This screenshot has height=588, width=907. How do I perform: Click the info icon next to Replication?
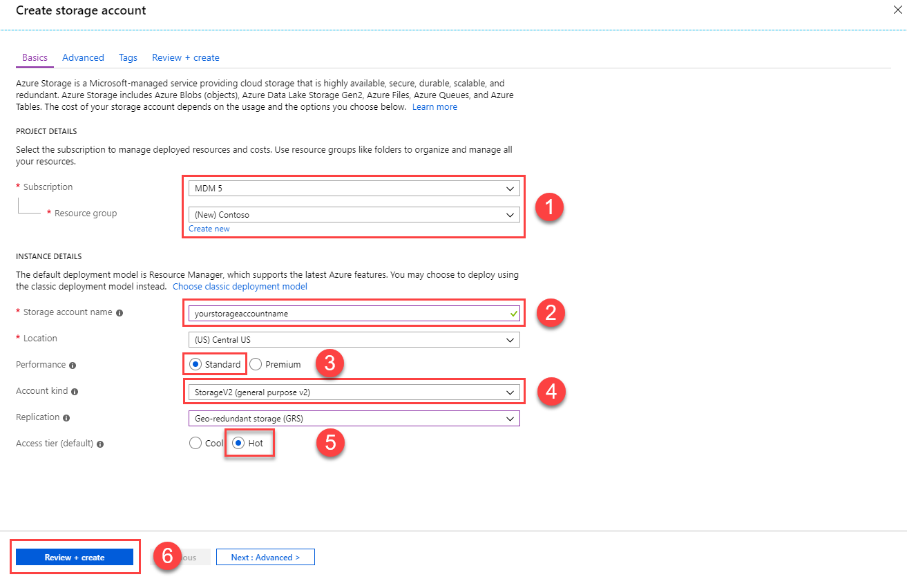(66, 417)
